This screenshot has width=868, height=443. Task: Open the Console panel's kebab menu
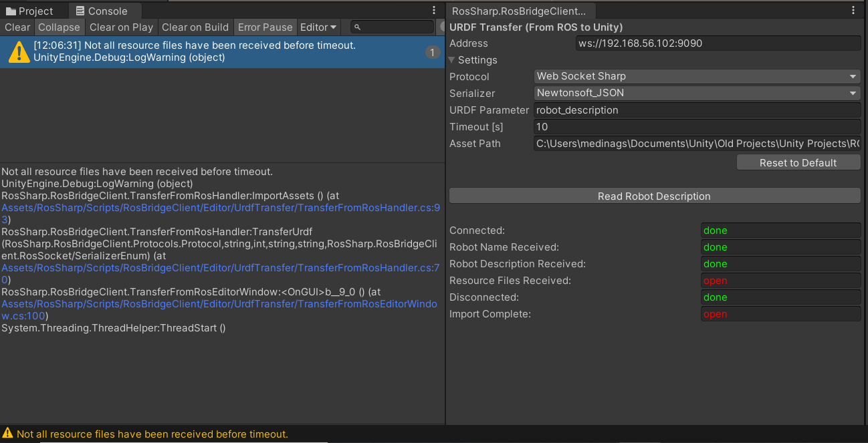pyautogui.click(x=433, y=9)
